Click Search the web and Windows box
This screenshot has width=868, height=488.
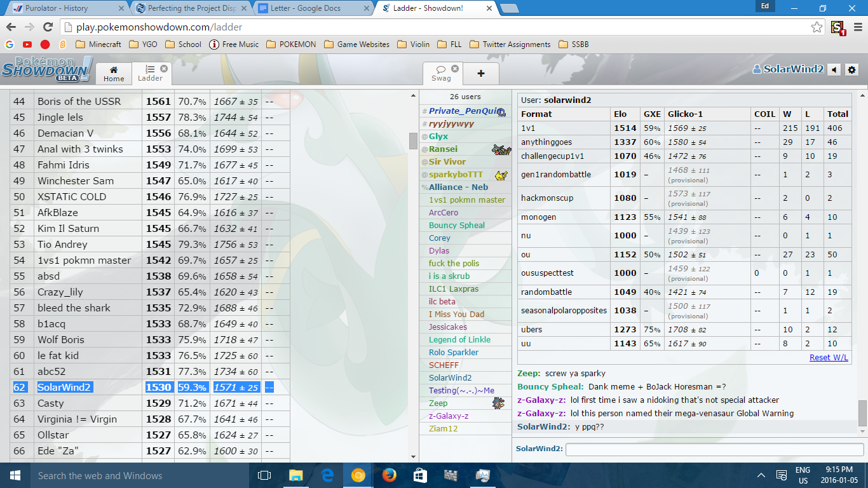point(140,475)
